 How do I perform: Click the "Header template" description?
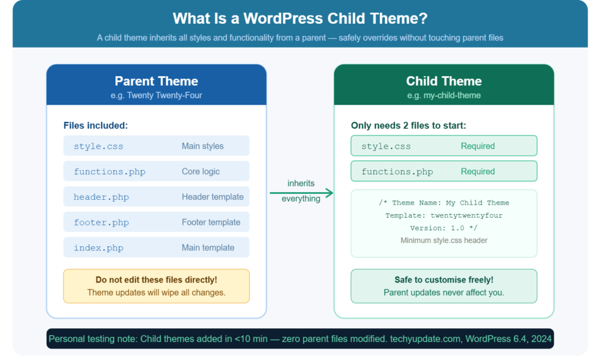click(212, 197)
